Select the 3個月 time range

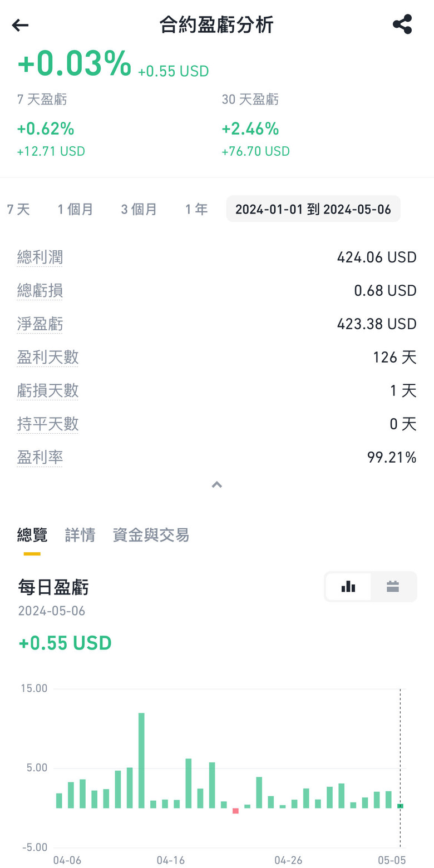pyautogui.click(x=139, y=209)
